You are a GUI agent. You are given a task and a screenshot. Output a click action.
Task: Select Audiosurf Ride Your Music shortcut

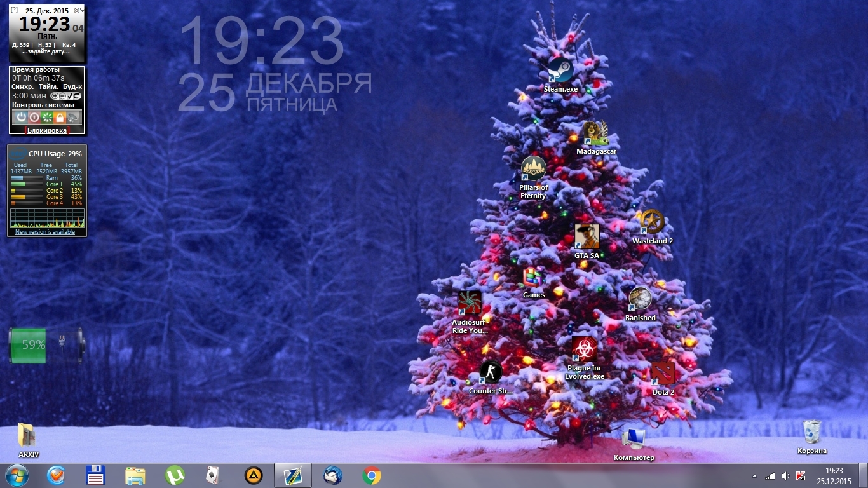click(470, 312)
